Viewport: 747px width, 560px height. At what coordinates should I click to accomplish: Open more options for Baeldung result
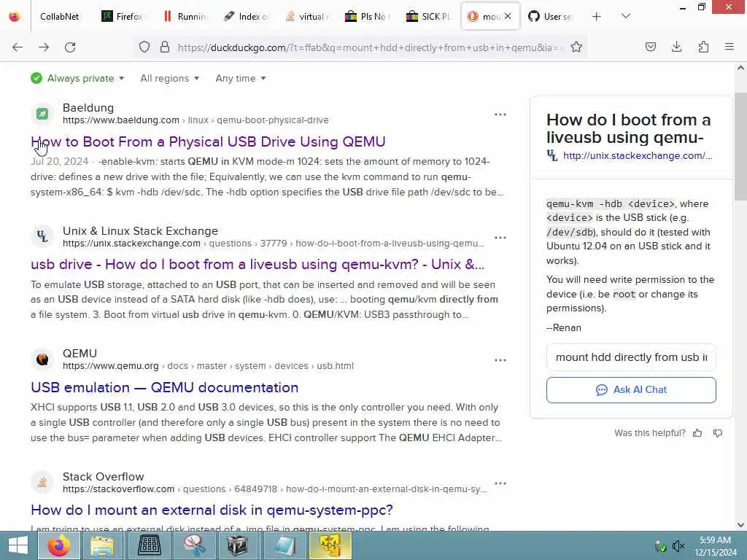(x=500, y=114)
